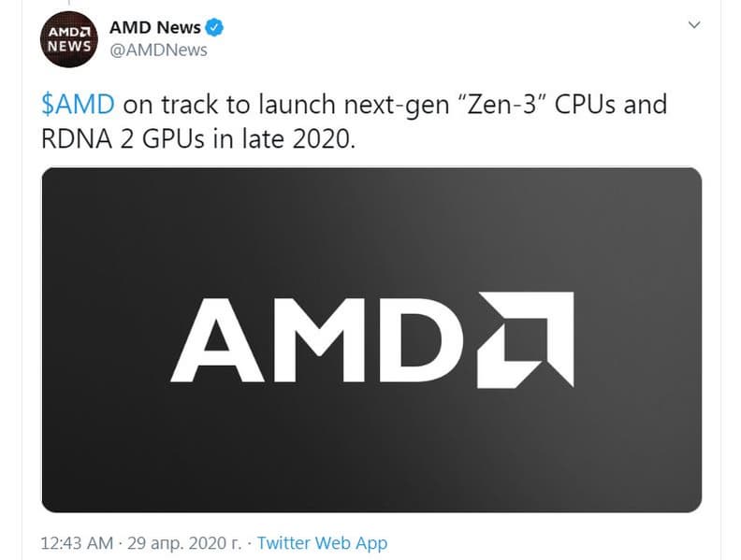This screenshot has width=741, height=560.
Task: Open the $AMD cashtag link
Action: 78,103
